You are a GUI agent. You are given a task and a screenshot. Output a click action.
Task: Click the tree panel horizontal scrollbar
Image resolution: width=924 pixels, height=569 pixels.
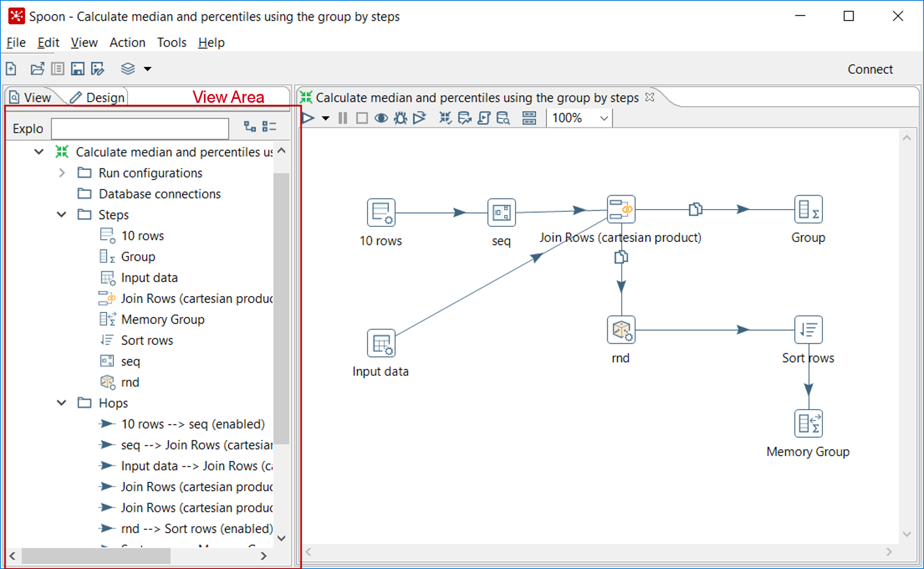[96, 556]
